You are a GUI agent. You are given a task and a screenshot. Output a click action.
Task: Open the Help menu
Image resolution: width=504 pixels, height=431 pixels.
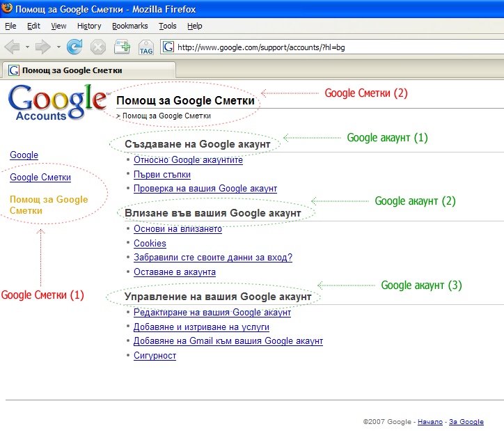(x=194, y=26)
